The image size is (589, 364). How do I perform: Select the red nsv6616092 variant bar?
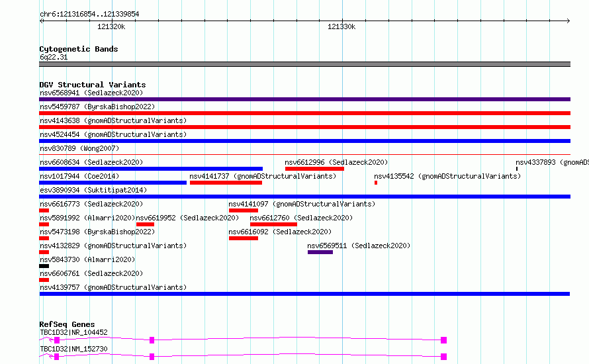pos(244,238)
